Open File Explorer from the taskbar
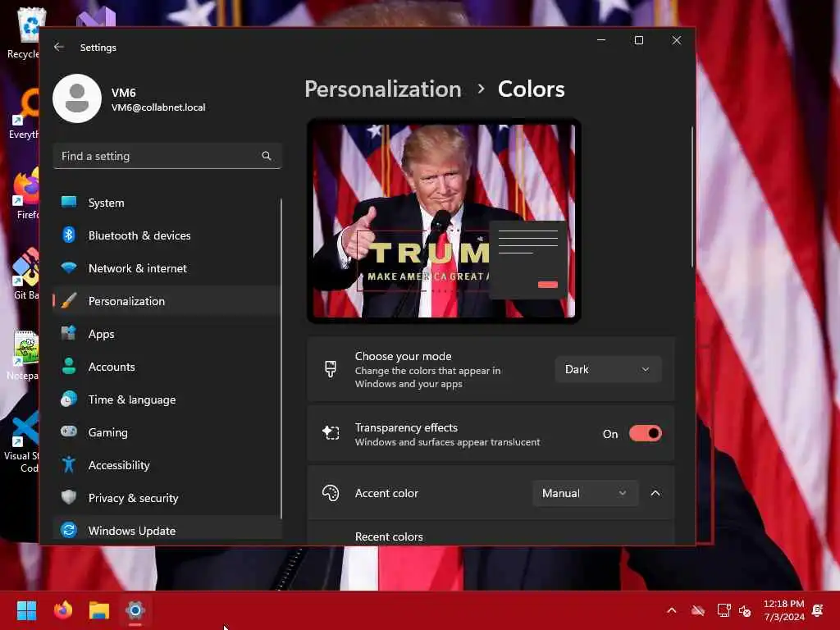840x630 pixels. tap(99, 610)
